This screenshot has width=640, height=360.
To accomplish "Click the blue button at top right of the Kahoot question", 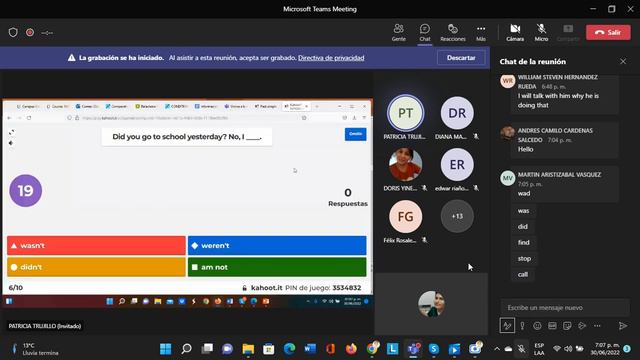I will point(356,134).
